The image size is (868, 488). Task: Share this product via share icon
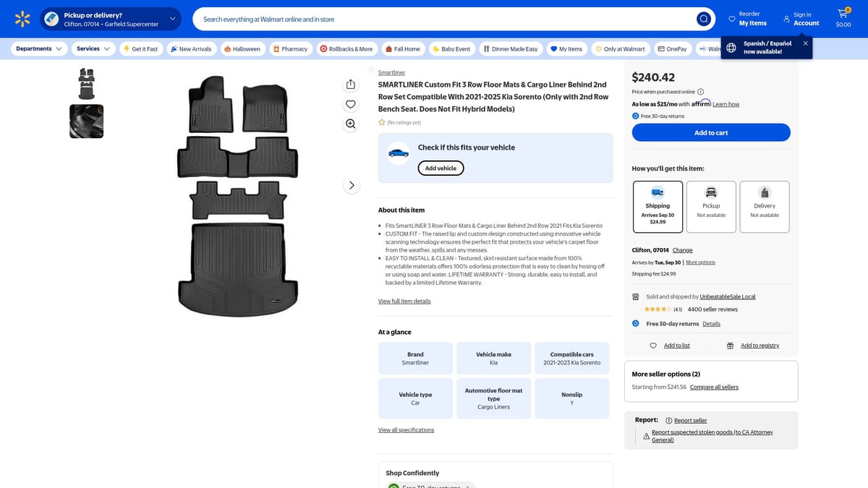351,85
